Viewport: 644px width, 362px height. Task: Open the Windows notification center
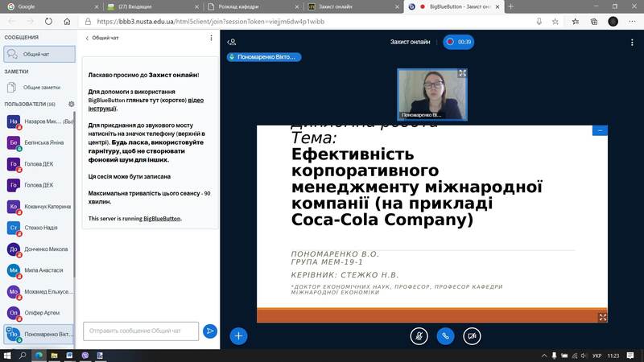click(x=630, y=356)
